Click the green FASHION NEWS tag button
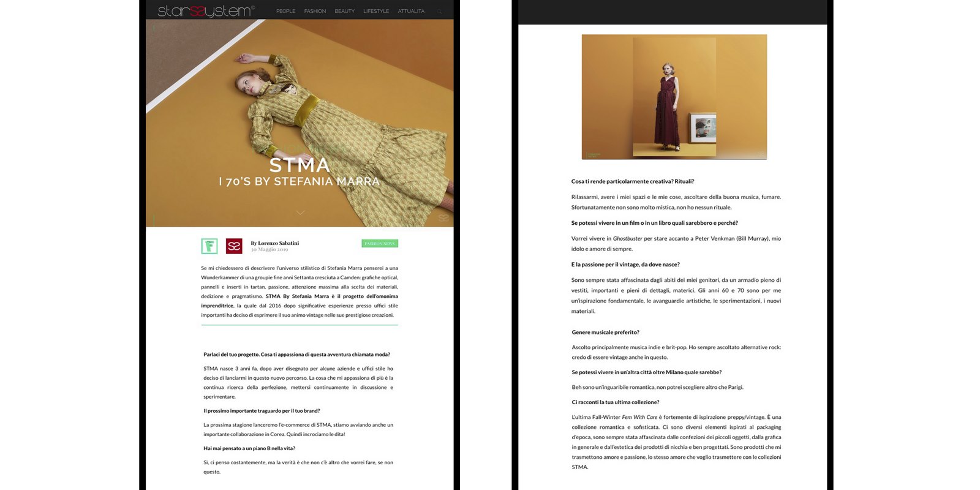The height and width of the screenshot is (490, 980). click(380, 243)
